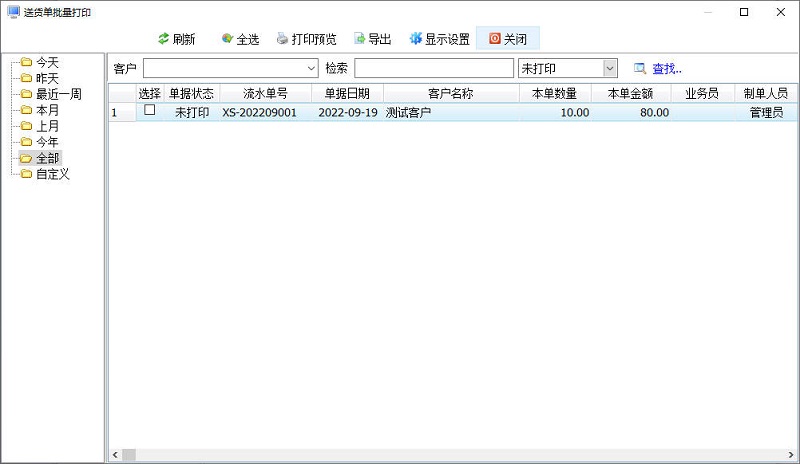Open 显示设置 display settings gear

416,39
